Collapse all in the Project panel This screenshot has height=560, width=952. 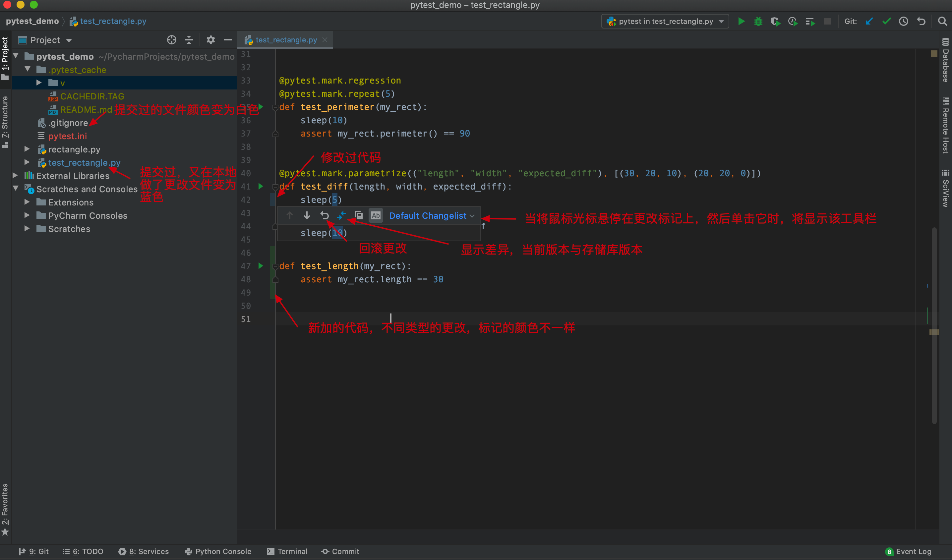tap(189, 40)
